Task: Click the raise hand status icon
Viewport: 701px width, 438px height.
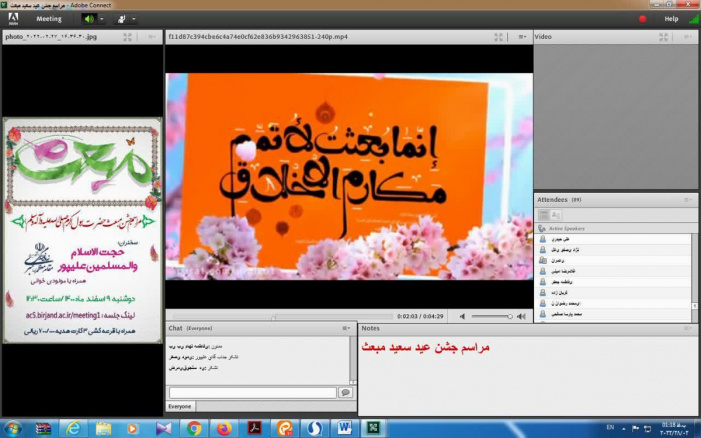Action: click(121, 19)
